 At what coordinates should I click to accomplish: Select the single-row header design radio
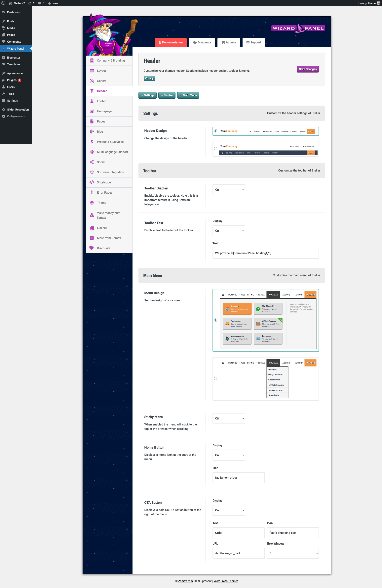216,131
